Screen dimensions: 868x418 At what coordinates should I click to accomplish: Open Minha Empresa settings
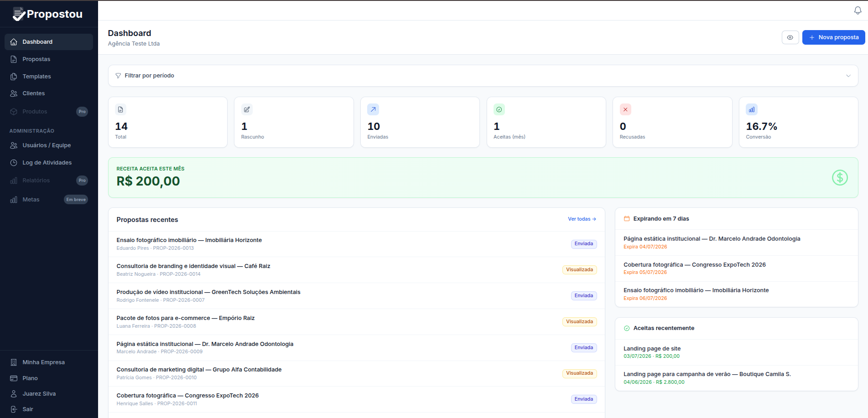tap(49, 362)
